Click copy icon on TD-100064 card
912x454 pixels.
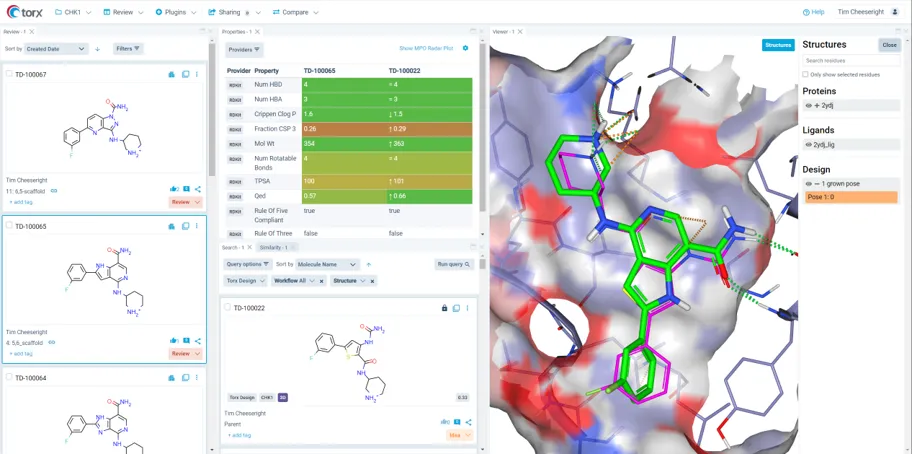[x=185, y=378]
